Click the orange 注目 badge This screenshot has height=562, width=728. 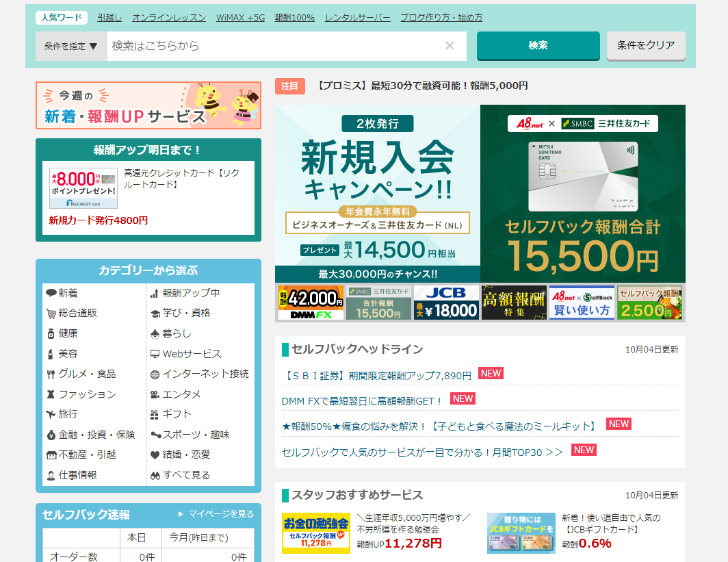pos(289,86)
